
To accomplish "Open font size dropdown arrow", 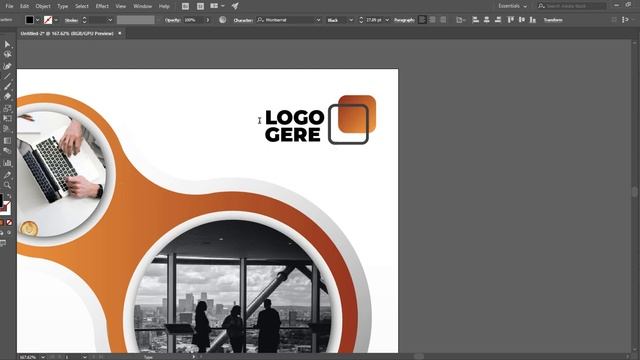I will 387,20.
